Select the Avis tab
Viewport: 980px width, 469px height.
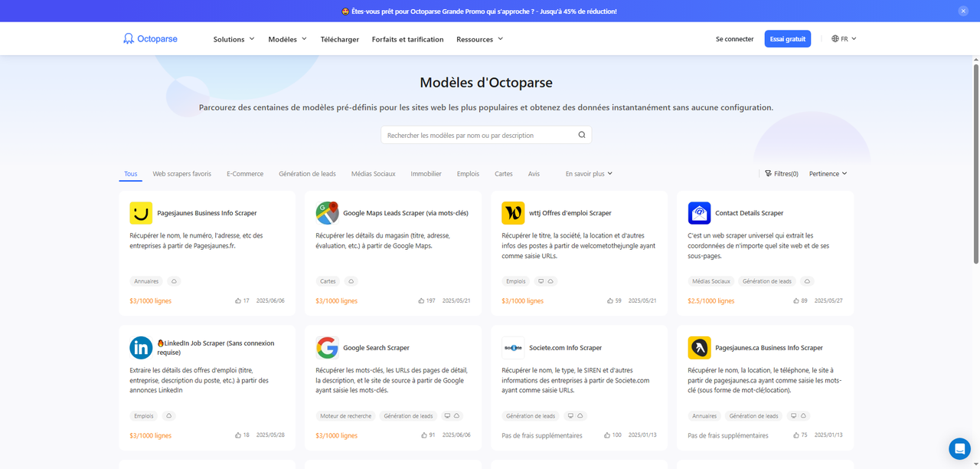[534, 174]
